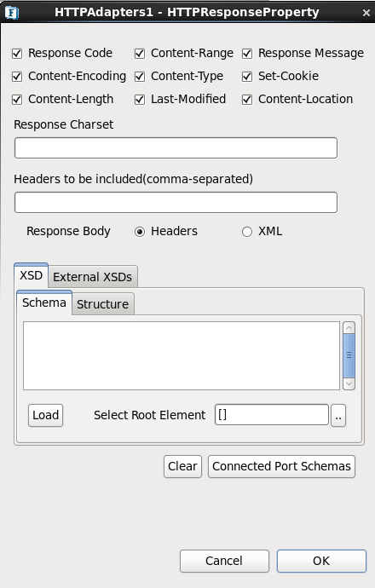This screenshot has height=588, width=375.
Task: Toggle the Content-Location checkbox
Action: [x=247, y=100]
